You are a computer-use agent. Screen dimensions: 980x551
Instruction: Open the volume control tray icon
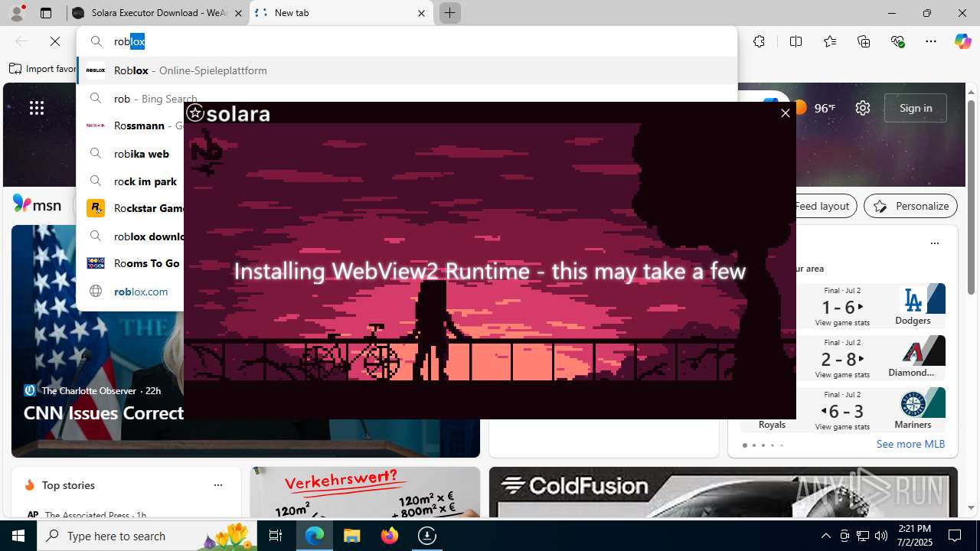tap(881, 536)
